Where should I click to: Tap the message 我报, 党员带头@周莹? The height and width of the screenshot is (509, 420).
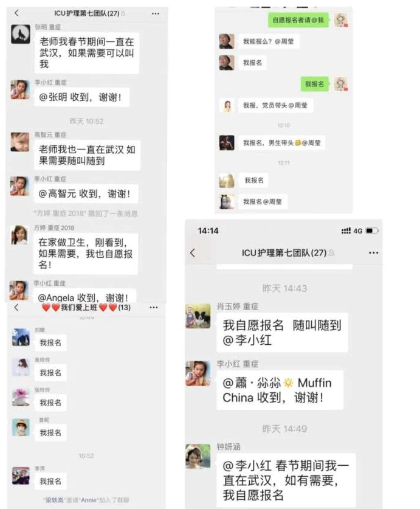coord(275,105)
